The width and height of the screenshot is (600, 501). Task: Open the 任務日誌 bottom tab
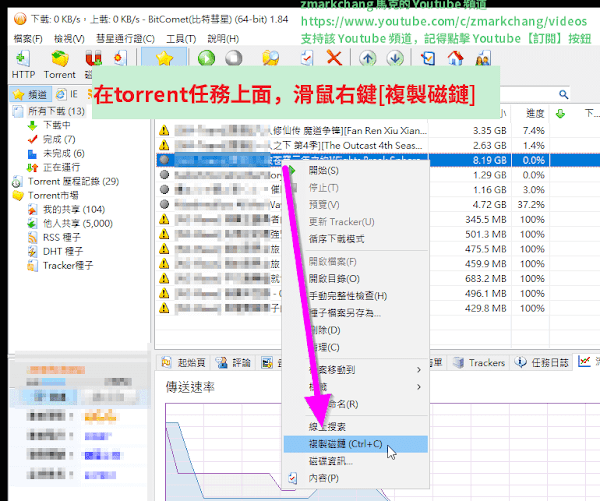point(541,362)
